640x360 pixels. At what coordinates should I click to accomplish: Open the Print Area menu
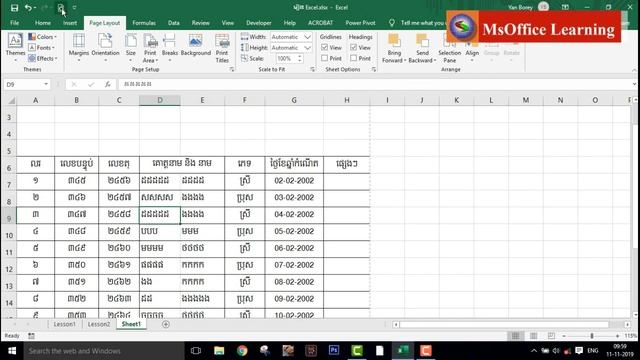pyautogui.click(x=150, y=48)
